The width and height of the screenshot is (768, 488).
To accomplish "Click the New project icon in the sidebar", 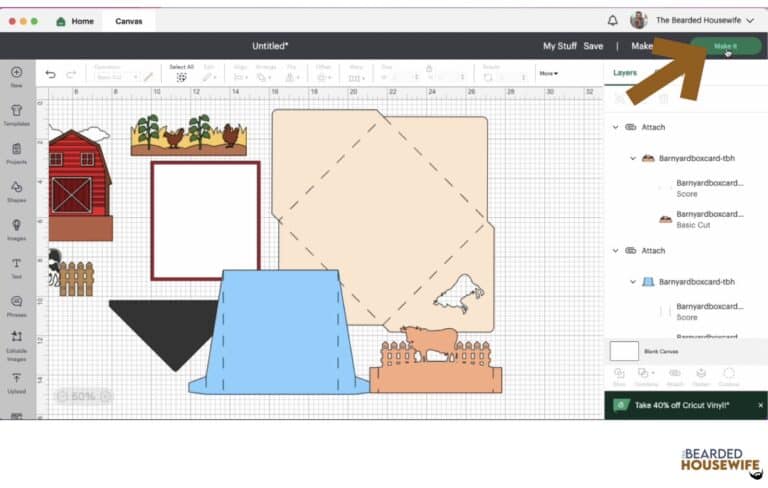I will [17, 76].
